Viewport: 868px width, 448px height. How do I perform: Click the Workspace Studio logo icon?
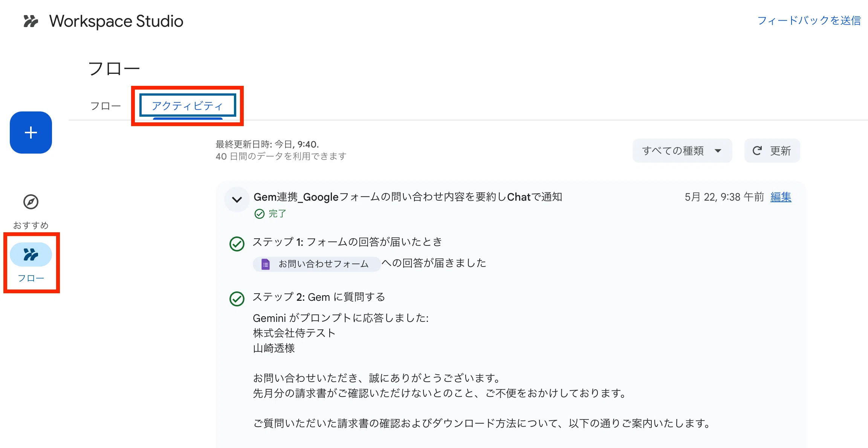click(31, 21)
